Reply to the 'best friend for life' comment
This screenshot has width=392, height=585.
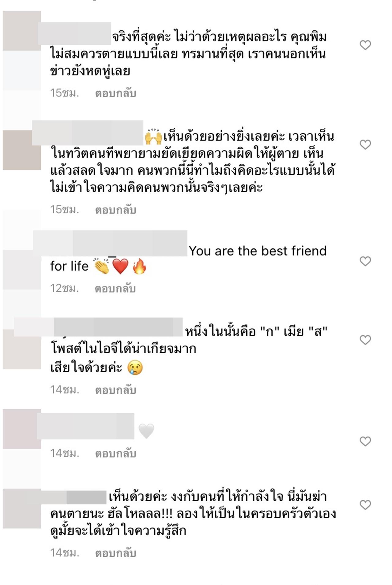pyautogui.click(x=115, y=289)
